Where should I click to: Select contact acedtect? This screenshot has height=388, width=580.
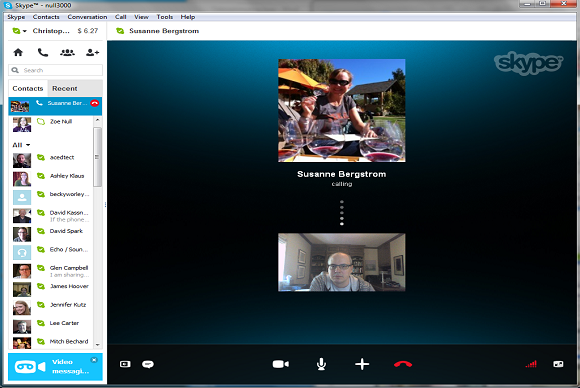pos(51,161)
